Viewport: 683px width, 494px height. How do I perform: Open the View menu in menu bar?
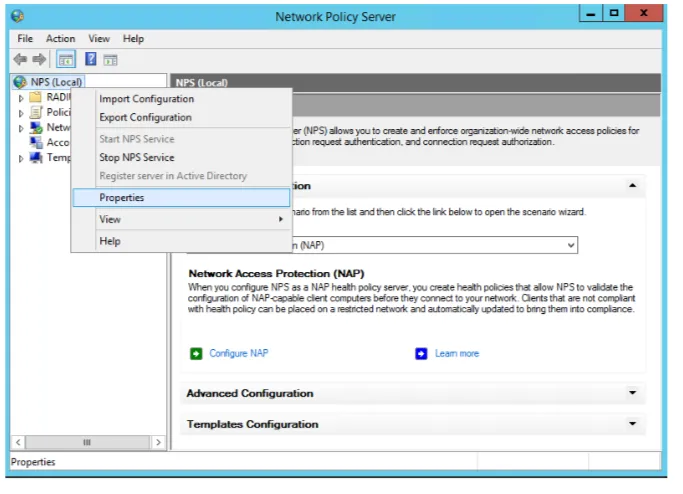(99, 39)
